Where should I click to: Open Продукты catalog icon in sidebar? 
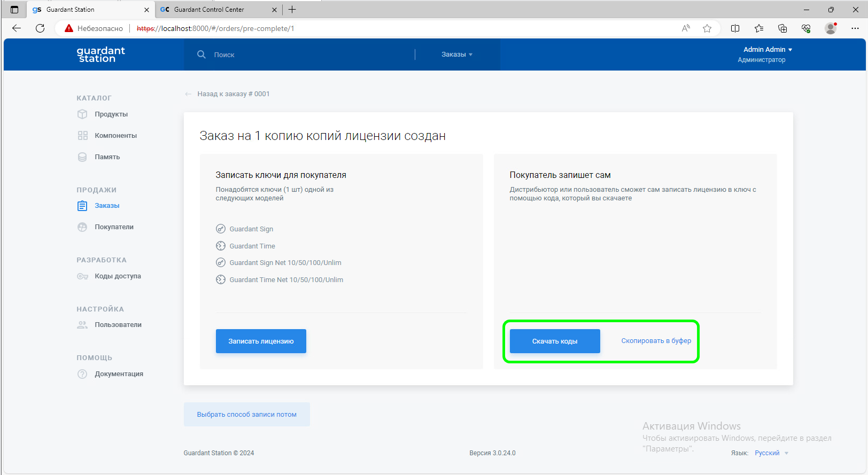pos(82,114)
